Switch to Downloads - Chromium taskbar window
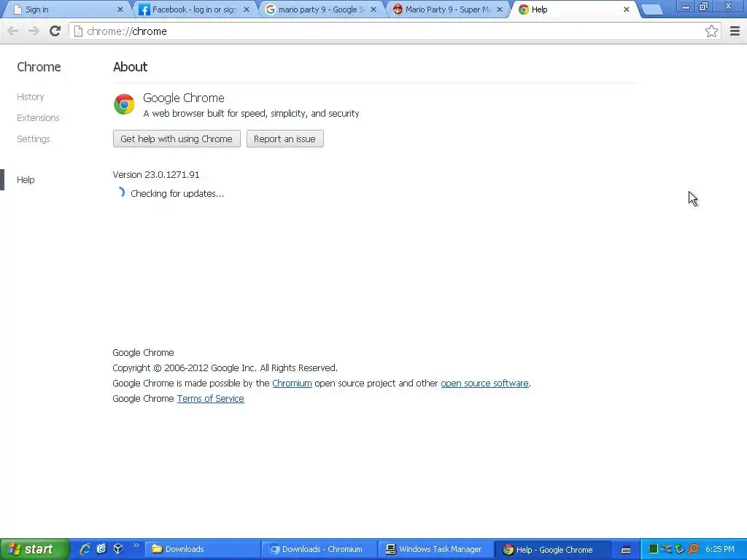 [x=320, y=550]
